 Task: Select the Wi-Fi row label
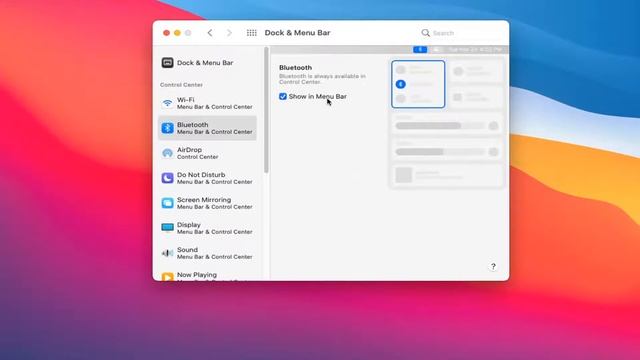186,100
